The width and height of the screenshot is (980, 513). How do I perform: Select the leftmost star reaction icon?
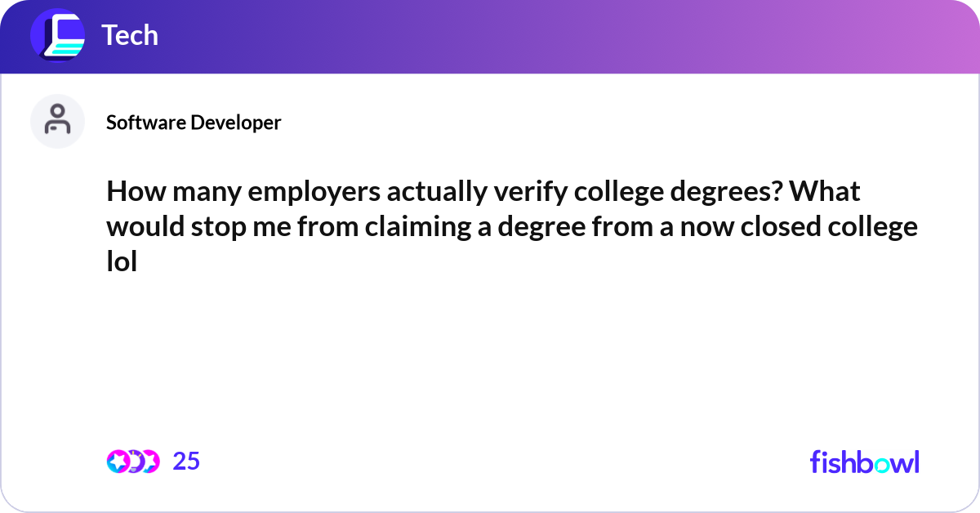pos(118,462)
